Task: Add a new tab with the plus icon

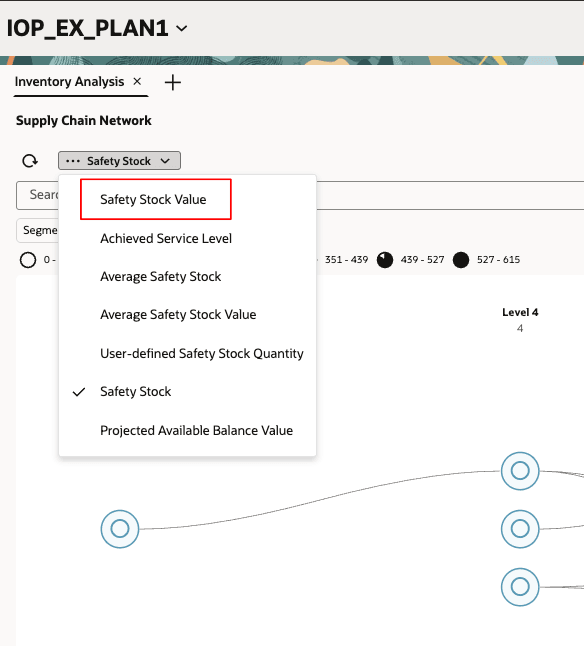Action: pyautogui.click(x=173, y=82)
